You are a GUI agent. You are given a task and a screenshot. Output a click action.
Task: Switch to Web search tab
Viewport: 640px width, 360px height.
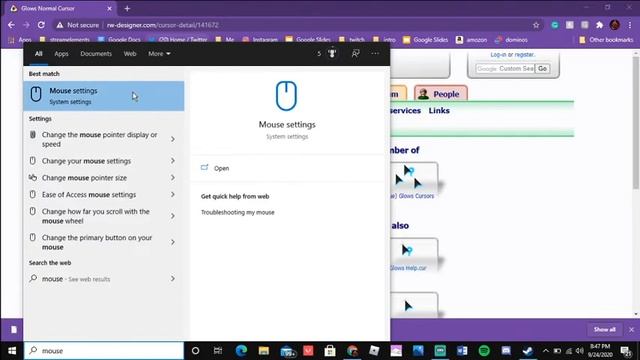click(130, 53)
